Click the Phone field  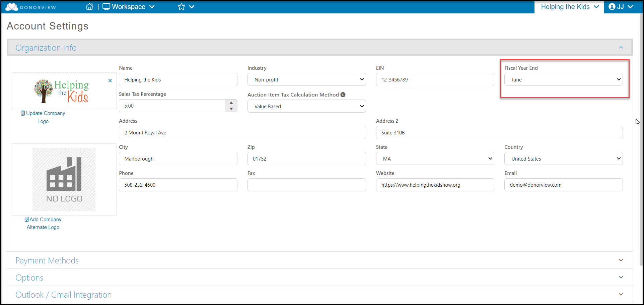pos(178,185)
